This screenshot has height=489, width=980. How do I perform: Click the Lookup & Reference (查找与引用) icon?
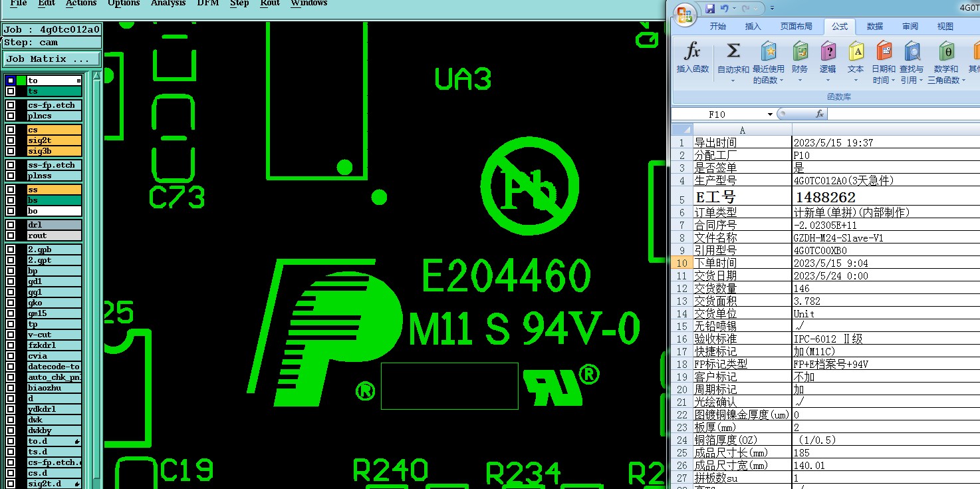[912, 51]
